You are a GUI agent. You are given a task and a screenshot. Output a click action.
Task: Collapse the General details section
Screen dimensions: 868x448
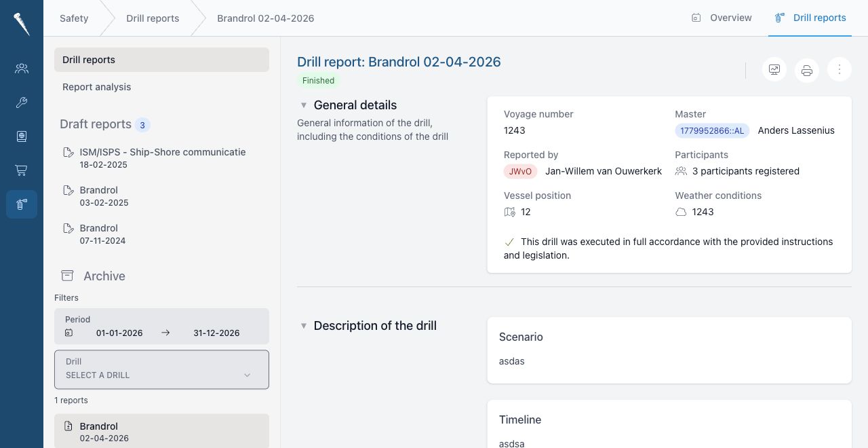click(x=304, y=105)
